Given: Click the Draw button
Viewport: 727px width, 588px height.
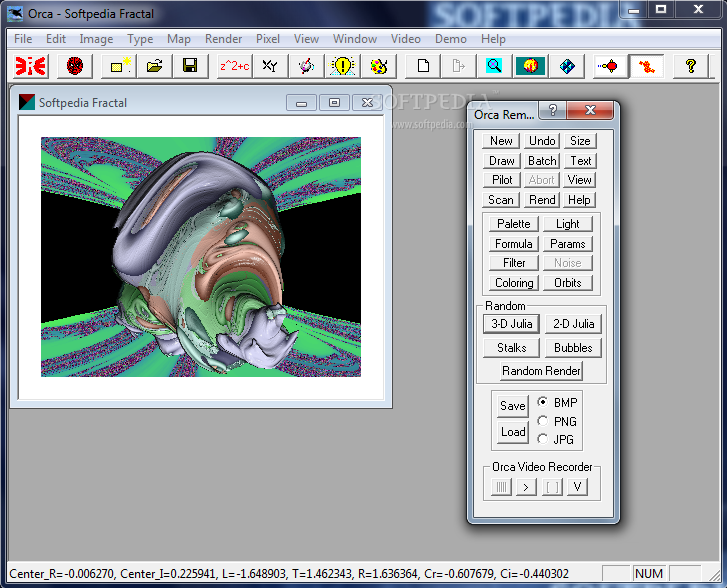Looking at the screenshot, I should (x=501, y=160).
